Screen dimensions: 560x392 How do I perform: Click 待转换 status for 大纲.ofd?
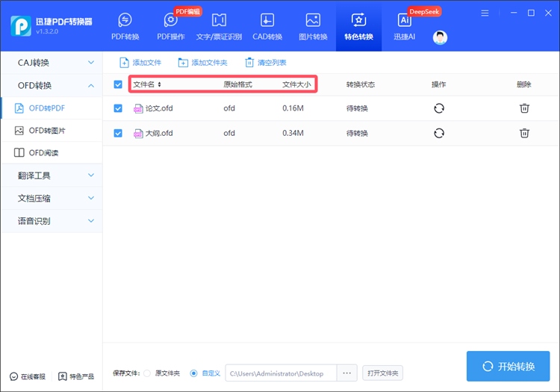coord(357,133)
